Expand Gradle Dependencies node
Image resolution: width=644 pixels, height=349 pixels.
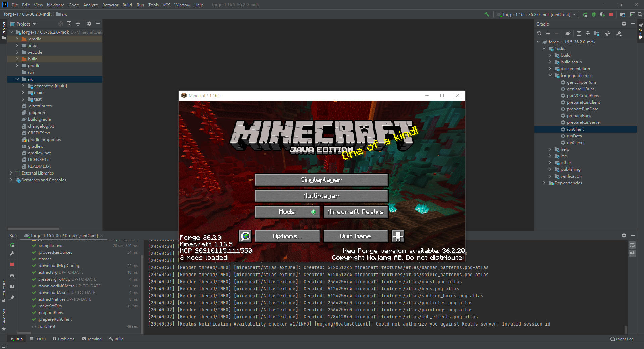pos(544,183)
